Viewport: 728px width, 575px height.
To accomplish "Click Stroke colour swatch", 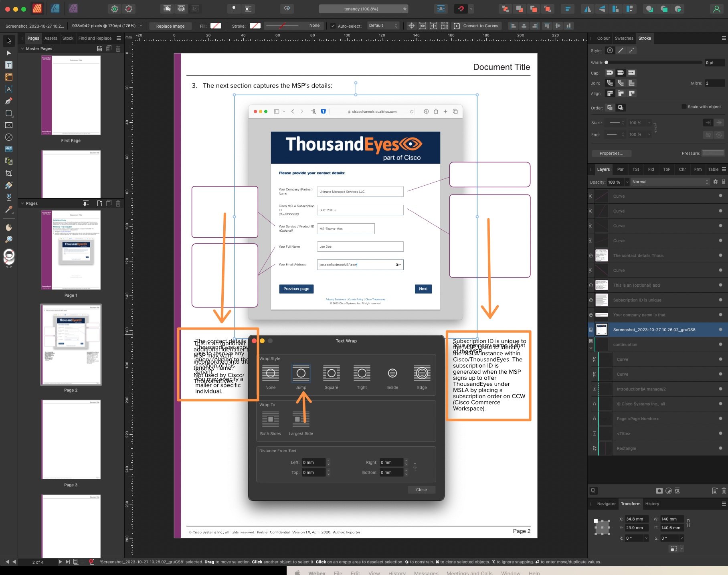I will [x=255, y=26].
